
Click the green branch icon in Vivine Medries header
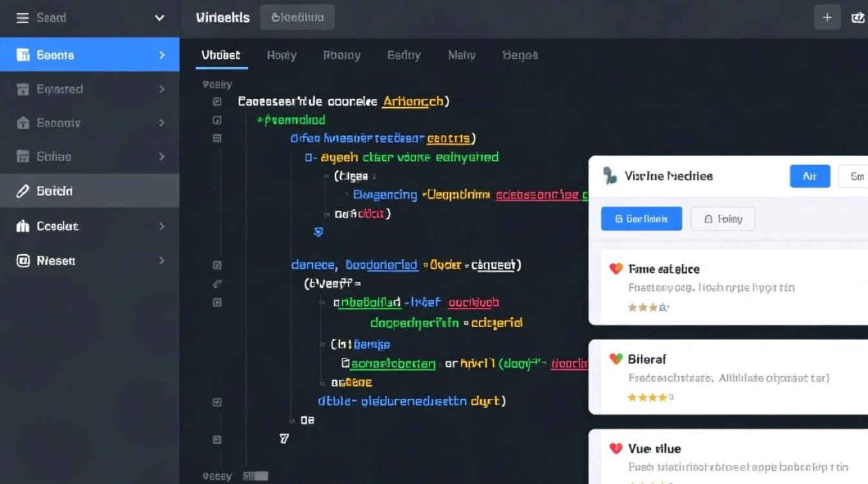[x=610, y=176]
